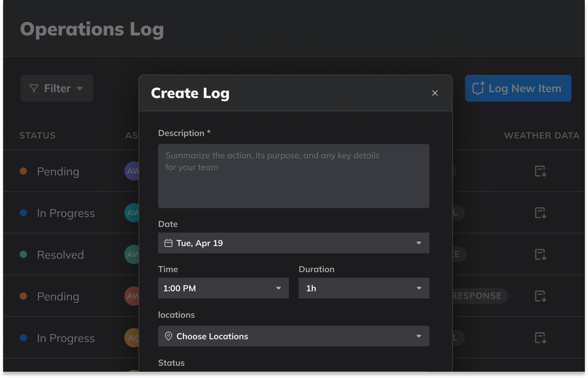
Task: Click the Operations Log heading
Action: [92, 30]
